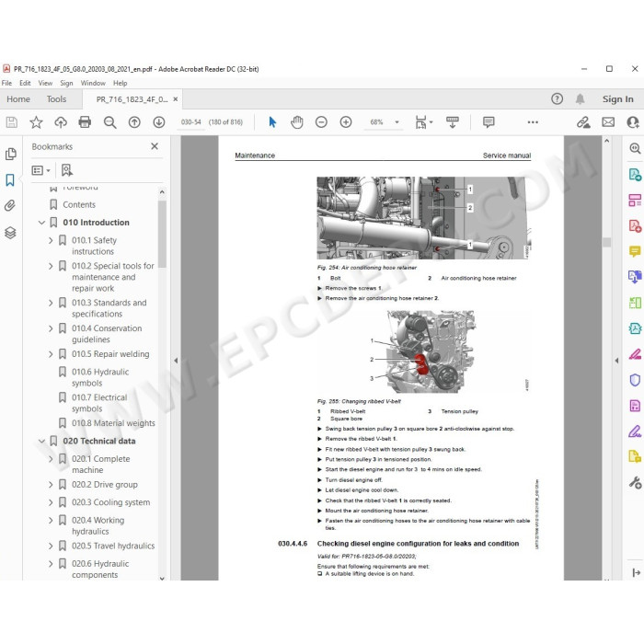
Task: Send file by email envelope icon
Action: pos(608,122)
